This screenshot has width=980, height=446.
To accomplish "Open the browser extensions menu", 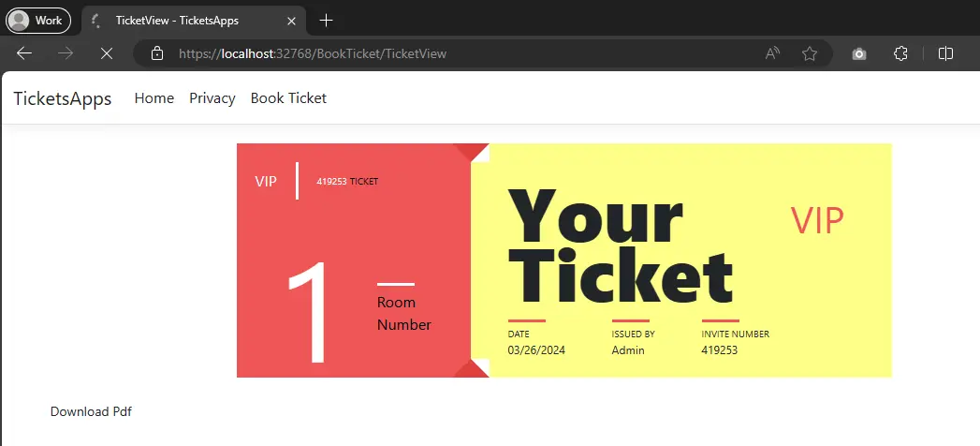I will tap(900, 53).
